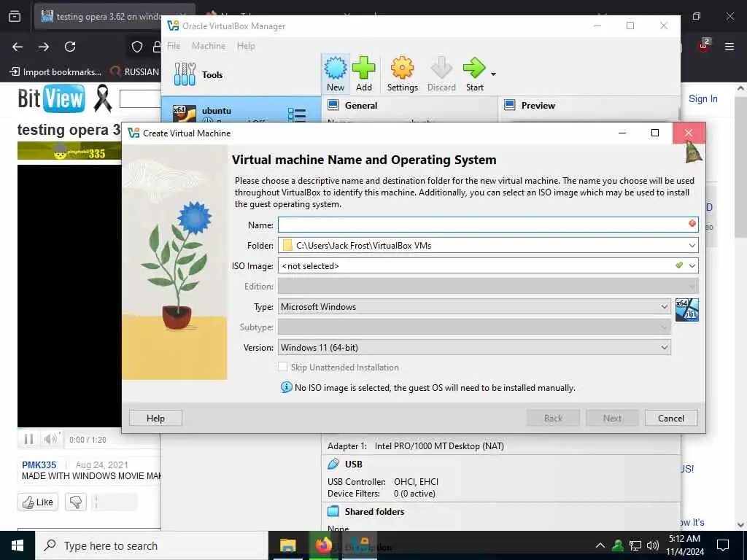Click the Discard arrow icon

point(441,68)
